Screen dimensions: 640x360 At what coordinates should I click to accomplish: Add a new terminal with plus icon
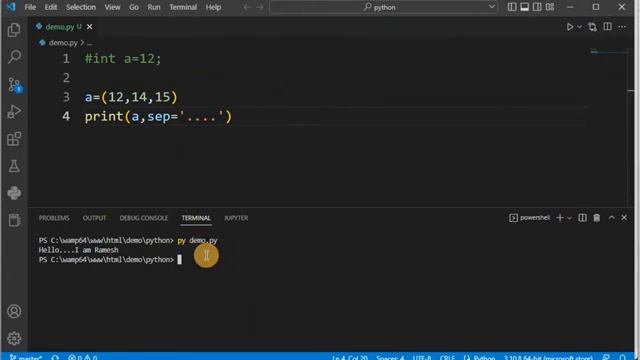coord(560,218)
